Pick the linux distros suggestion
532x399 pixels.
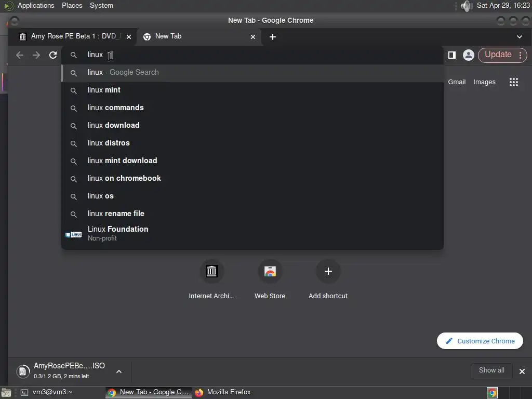point(252,143)
